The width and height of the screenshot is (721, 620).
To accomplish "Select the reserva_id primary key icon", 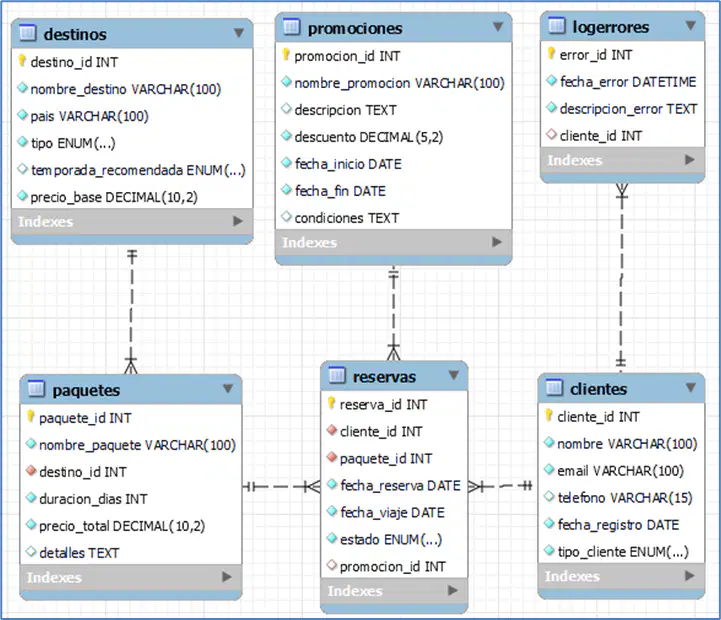I will (x=331, y=403).
